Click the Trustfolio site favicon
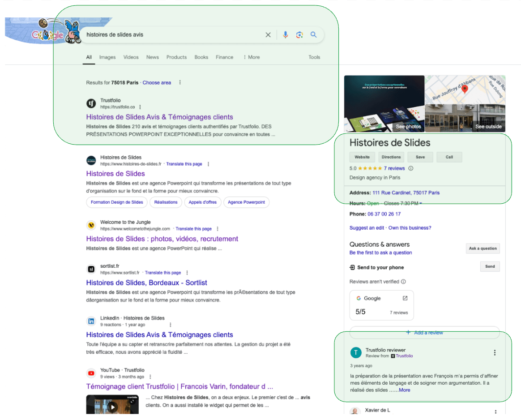The width and height of the screenshot is (521, 420). coord(91,103)
